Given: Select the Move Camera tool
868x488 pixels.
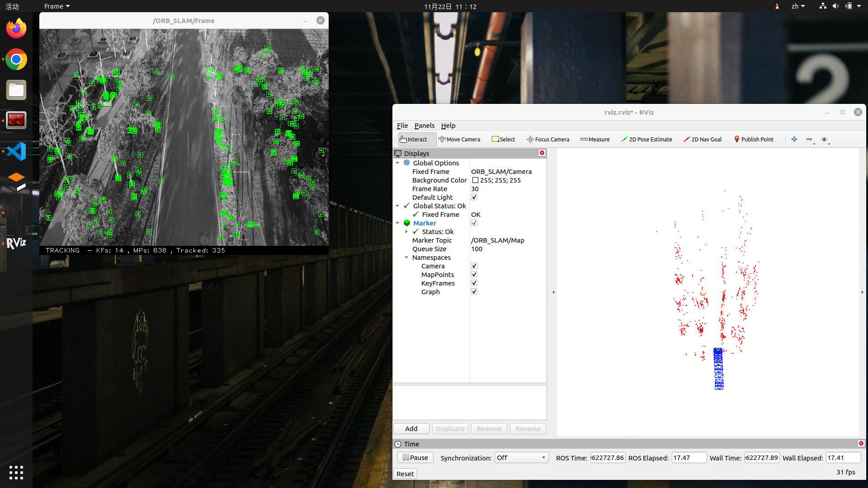Looking at the screenshot, I should coord(459,139).
